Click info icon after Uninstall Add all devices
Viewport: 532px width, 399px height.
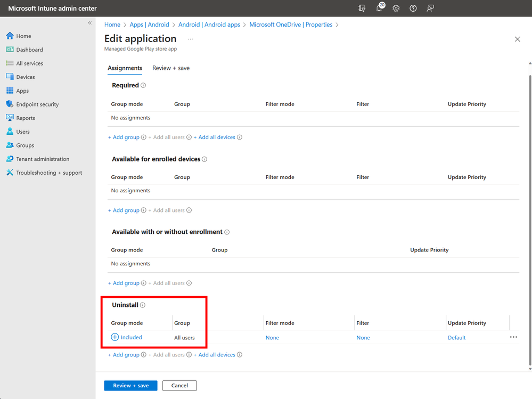coord(240,355)
